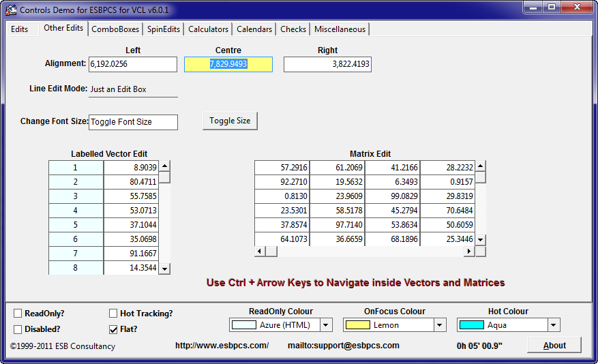This screenshot has width=598, height=364.
Task: Open the Checks tab
Action: coord(293,29)
